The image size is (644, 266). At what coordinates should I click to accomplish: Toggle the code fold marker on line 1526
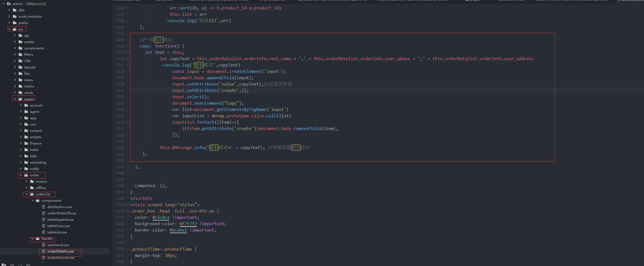tap(128, 58)
